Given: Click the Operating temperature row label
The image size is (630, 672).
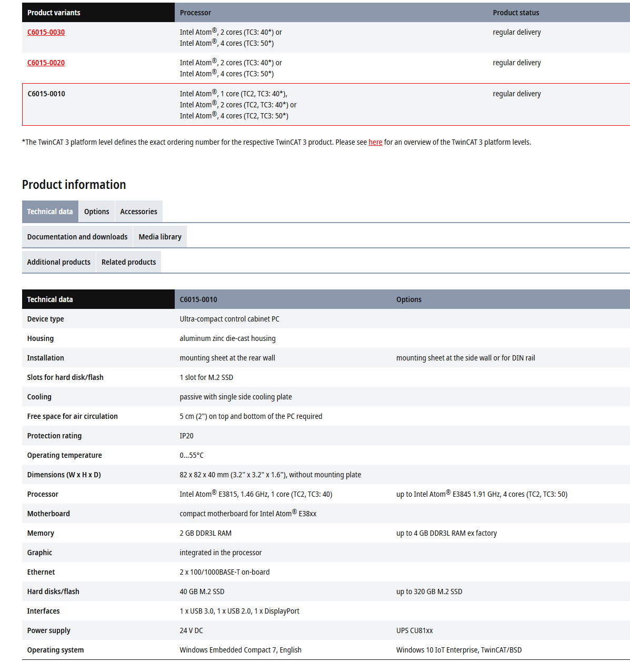Looking at the screenshot, I should 65,455.
